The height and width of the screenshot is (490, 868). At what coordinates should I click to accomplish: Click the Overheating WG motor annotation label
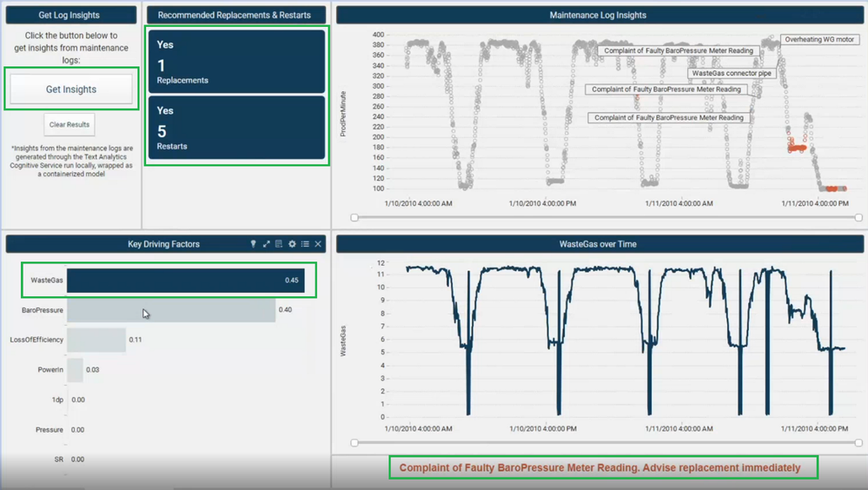(x=819, y=39)
